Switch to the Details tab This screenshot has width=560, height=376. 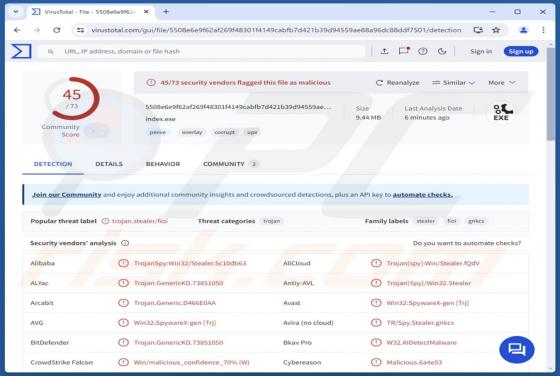[x=109, y=164]
